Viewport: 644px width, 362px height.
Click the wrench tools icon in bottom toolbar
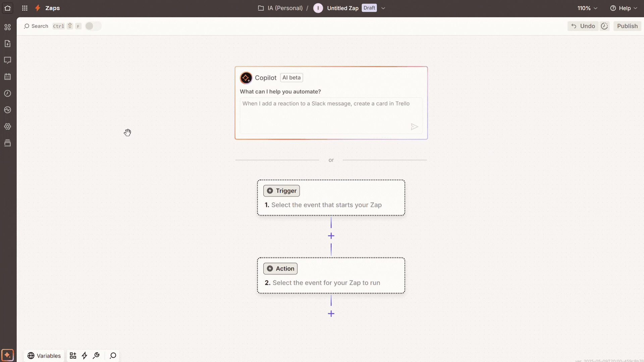[96, 356]
